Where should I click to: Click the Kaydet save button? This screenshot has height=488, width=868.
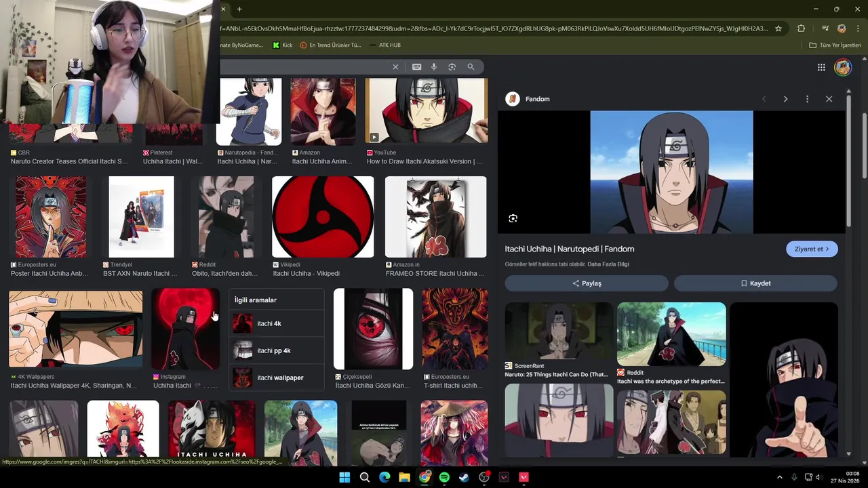click(755, 283)
